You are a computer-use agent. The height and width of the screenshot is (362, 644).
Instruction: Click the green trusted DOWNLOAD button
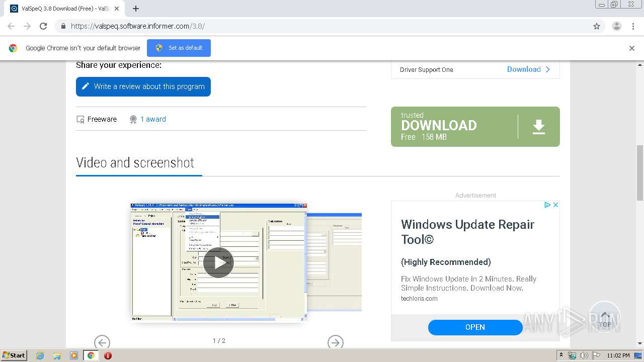click(x=475, y=127)
